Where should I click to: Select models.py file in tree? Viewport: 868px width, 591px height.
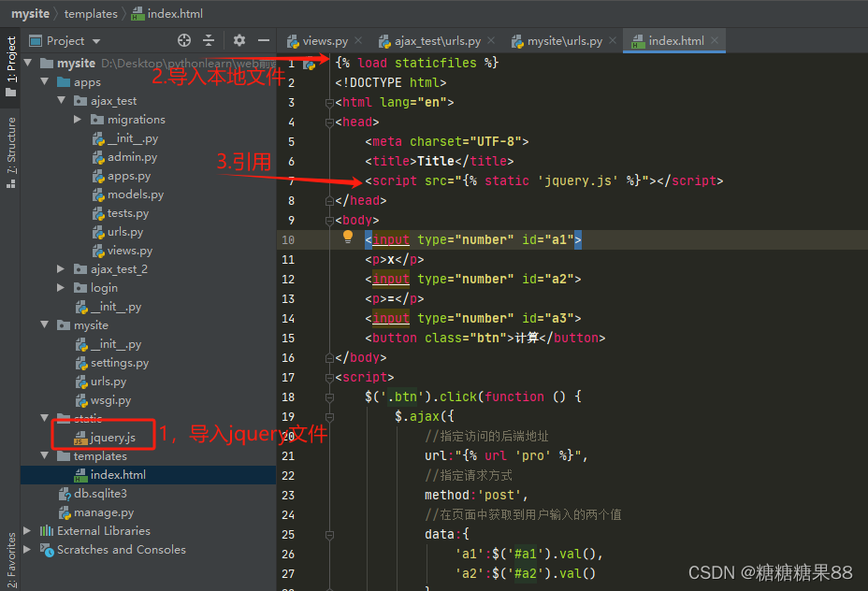pos(128,195)
